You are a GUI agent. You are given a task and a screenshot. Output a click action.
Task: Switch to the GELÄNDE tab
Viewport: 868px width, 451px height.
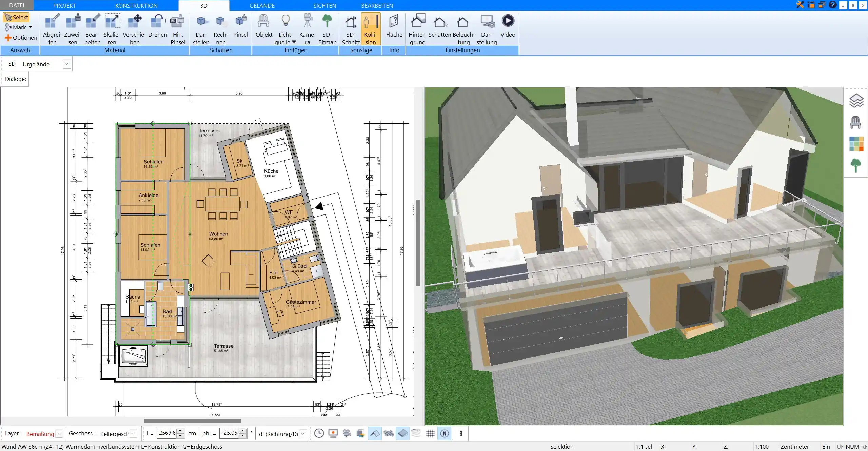pos(262,5)
